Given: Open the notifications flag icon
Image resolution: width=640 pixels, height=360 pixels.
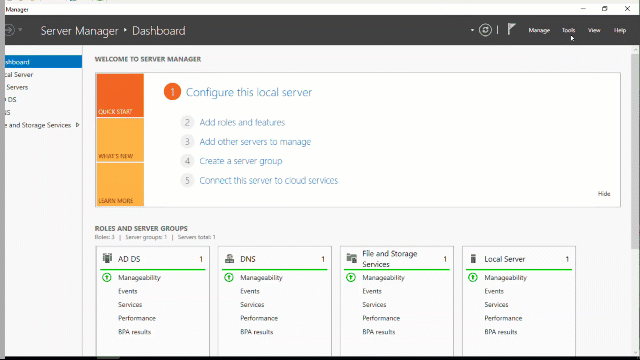Looking at the screenshot, I should click(511, 29).
